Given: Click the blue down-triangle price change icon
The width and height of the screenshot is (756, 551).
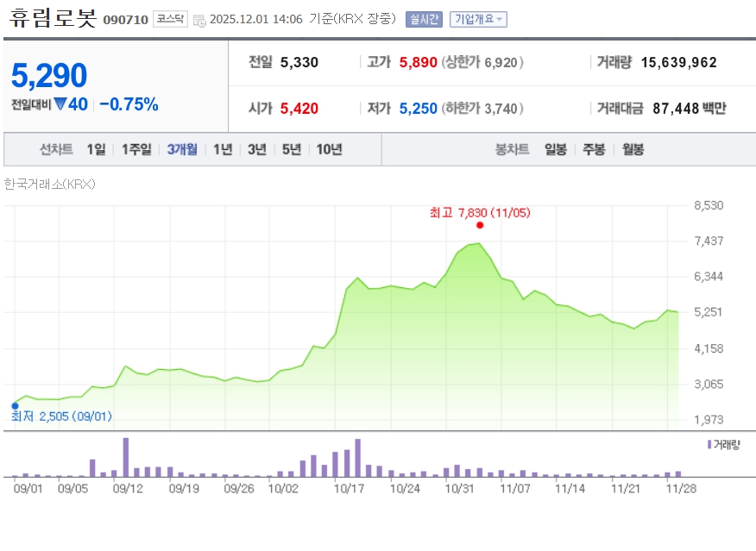Looking at the screenshot, I should point(60,104).
